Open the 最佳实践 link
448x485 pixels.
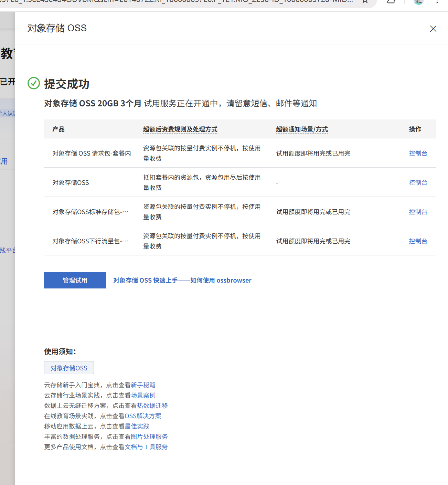point(137,426)
